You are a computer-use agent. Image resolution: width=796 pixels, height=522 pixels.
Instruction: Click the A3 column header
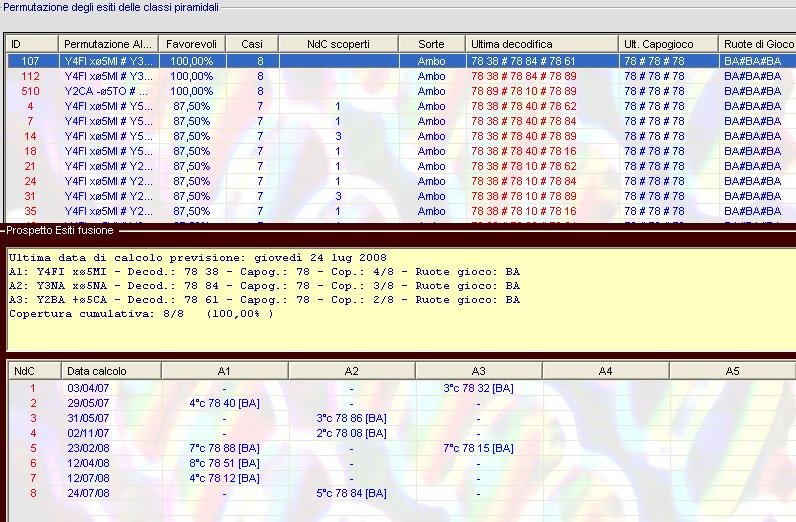479,371
